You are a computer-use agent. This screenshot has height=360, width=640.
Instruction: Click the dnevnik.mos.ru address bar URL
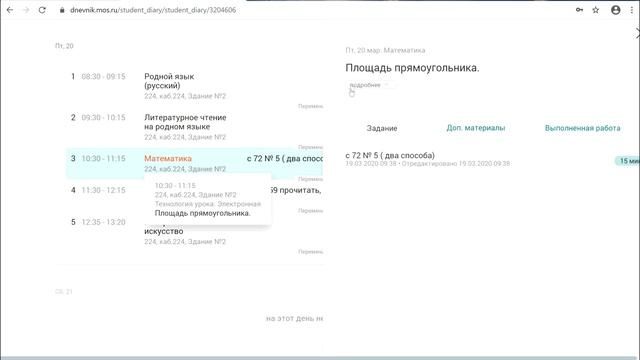click(153, 10)
